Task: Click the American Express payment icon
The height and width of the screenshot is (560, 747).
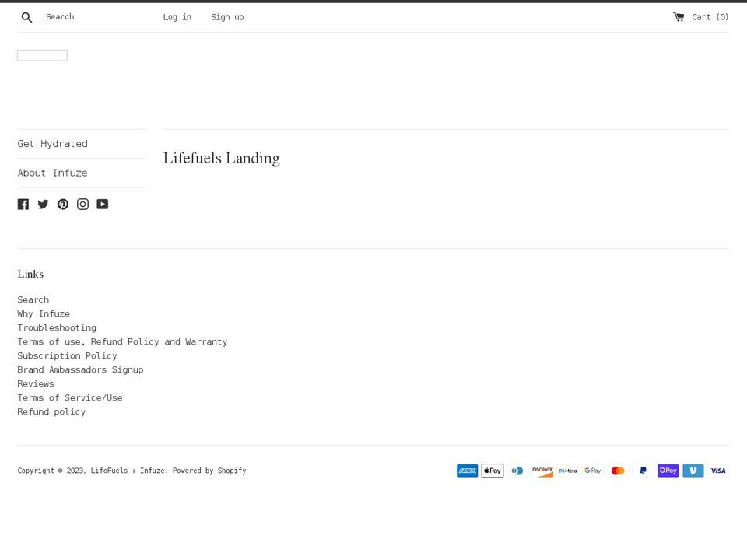Action: click(x=468, y=471)
